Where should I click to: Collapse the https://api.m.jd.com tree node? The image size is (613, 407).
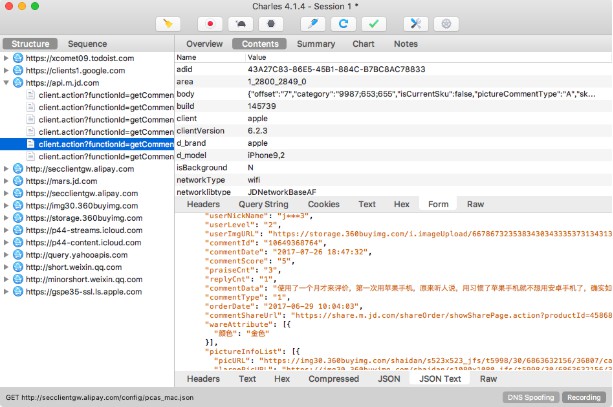[6, 83]
